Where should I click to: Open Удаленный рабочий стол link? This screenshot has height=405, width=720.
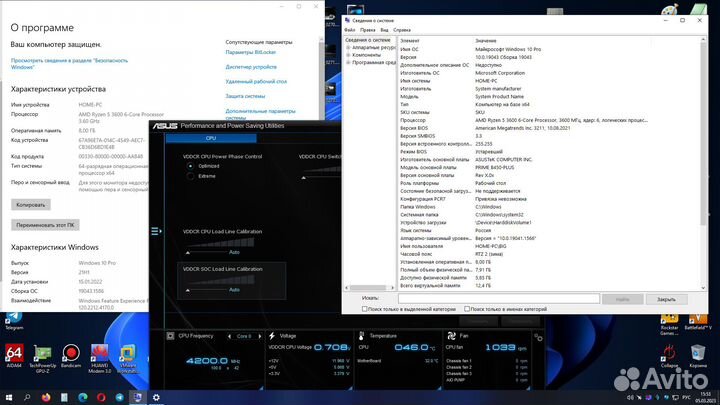[256, 82]
